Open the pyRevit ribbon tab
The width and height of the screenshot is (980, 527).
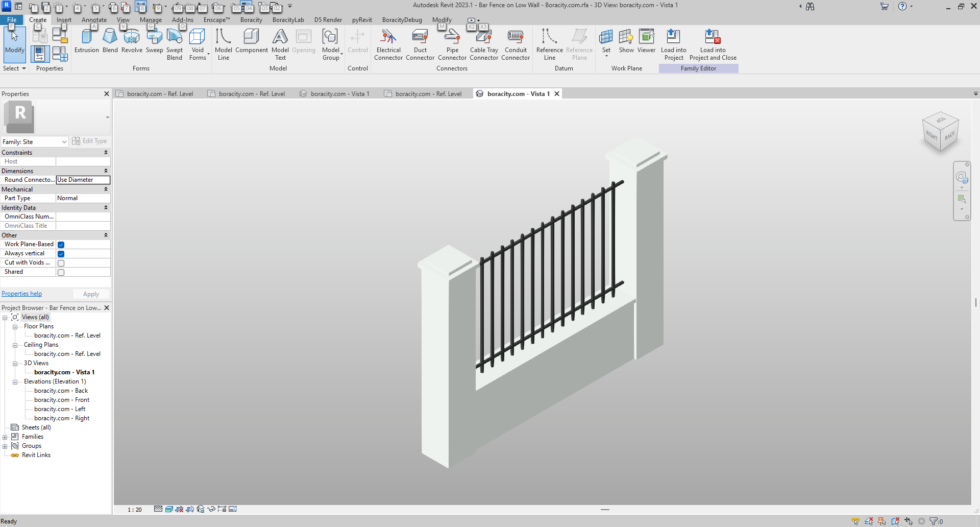[x=362, y=20]
